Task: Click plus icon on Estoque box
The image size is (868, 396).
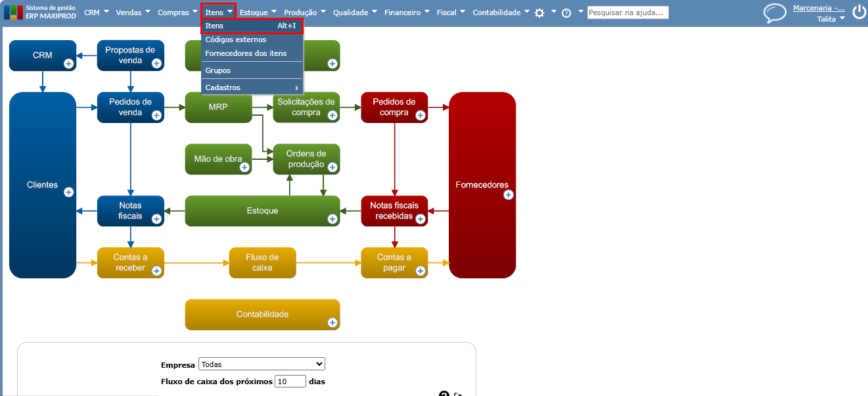Action: click(332, 219)
